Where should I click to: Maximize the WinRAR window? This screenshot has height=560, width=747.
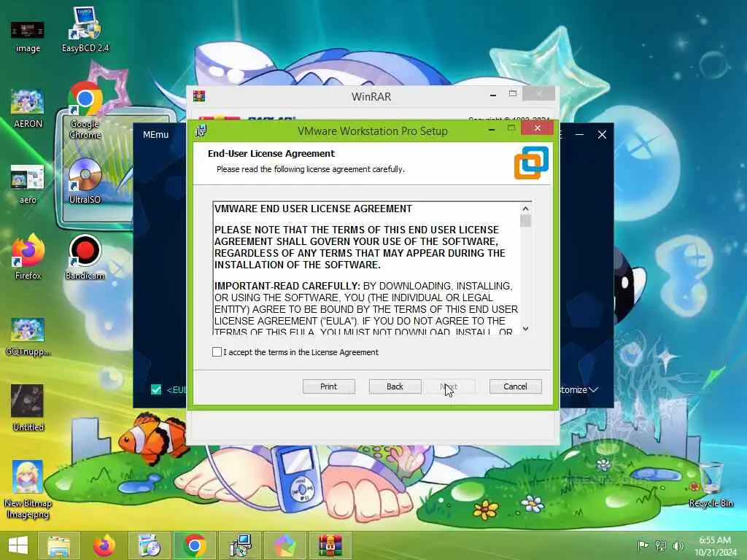pos(513,94)
